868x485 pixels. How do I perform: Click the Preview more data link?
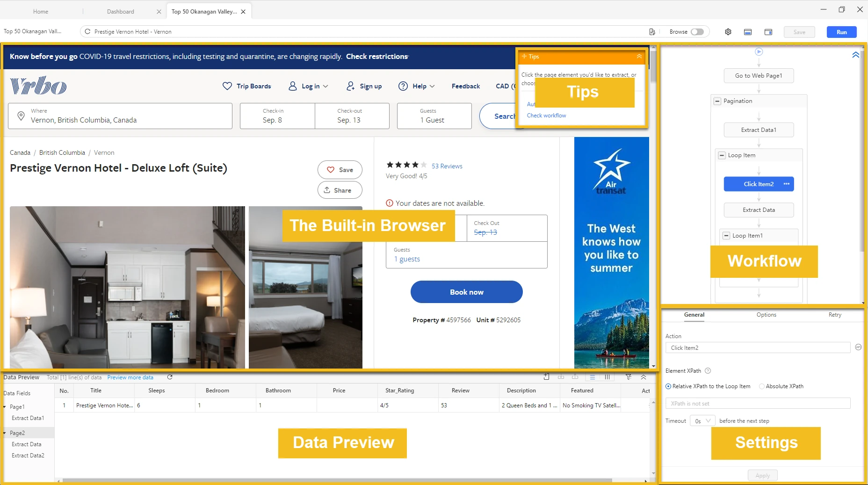130,377
